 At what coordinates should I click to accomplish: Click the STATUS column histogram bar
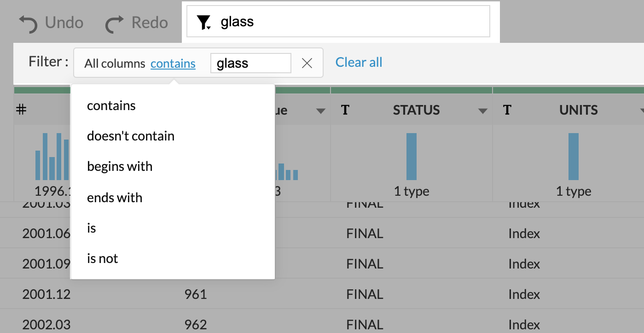tap(412, 157)
